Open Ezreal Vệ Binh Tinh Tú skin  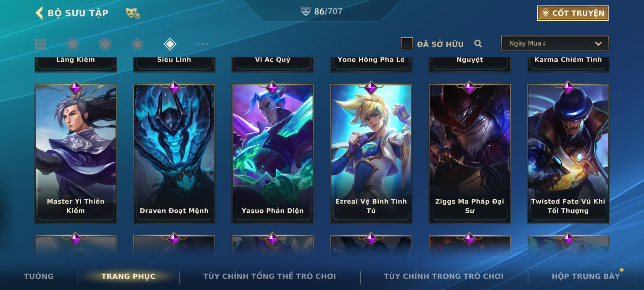pos(371,154)
